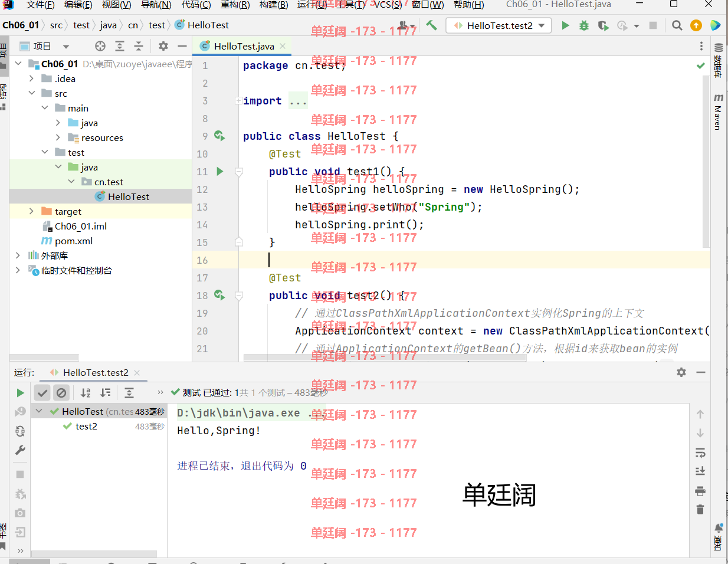Collapse HelloTest node in test results
Viewport: 728px width, 564px height.
click(x=39, y=411)
